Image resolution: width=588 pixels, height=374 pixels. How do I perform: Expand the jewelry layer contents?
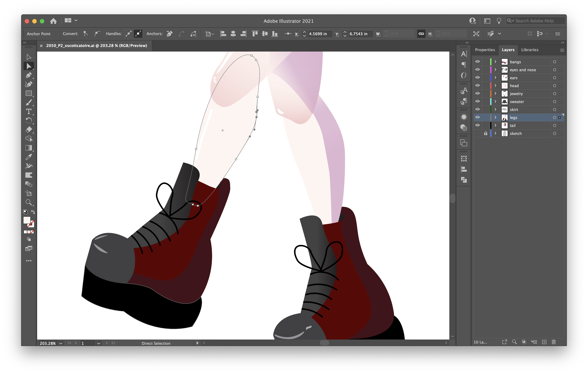coord(495,94)
